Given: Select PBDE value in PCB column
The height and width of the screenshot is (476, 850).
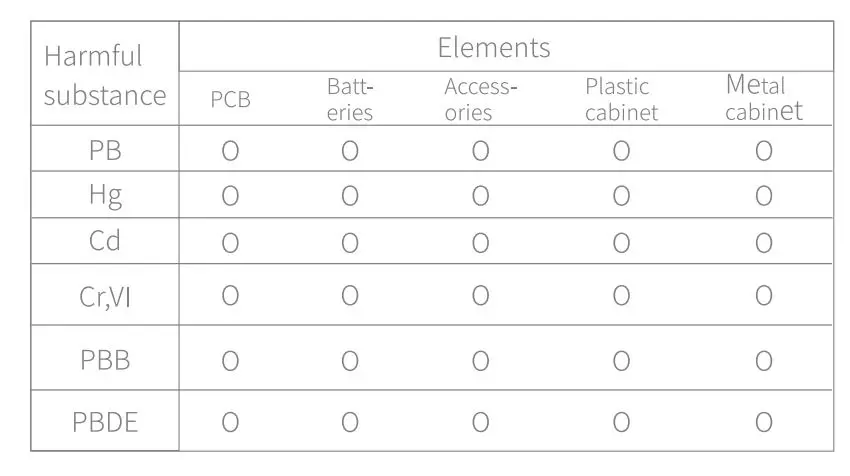Looking at the screenshot, I should (230, 422).
